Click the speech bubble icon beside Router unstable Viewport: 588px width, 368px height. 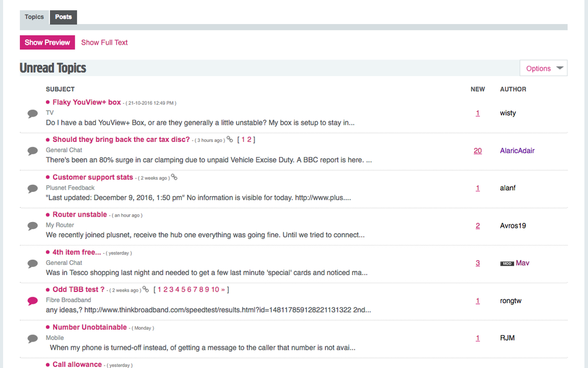click(32, 226)
